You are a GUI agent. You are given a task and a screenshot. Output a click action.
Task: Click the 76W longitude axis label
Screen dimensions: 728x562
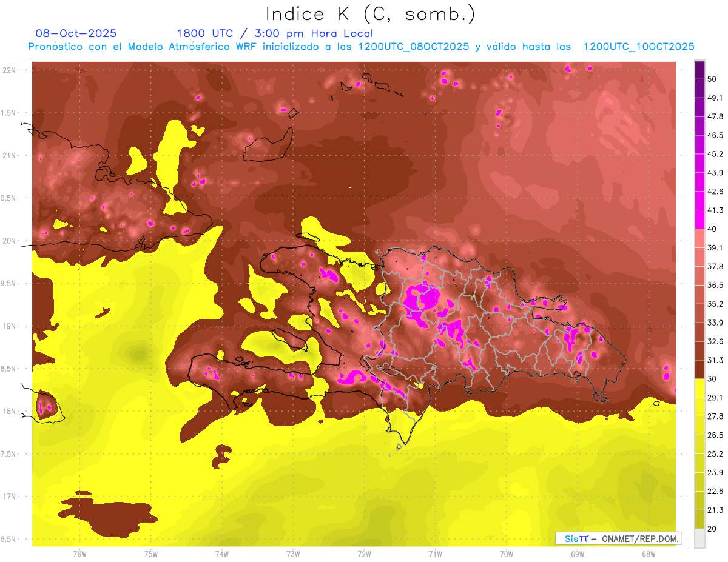[x=79, y=554]
